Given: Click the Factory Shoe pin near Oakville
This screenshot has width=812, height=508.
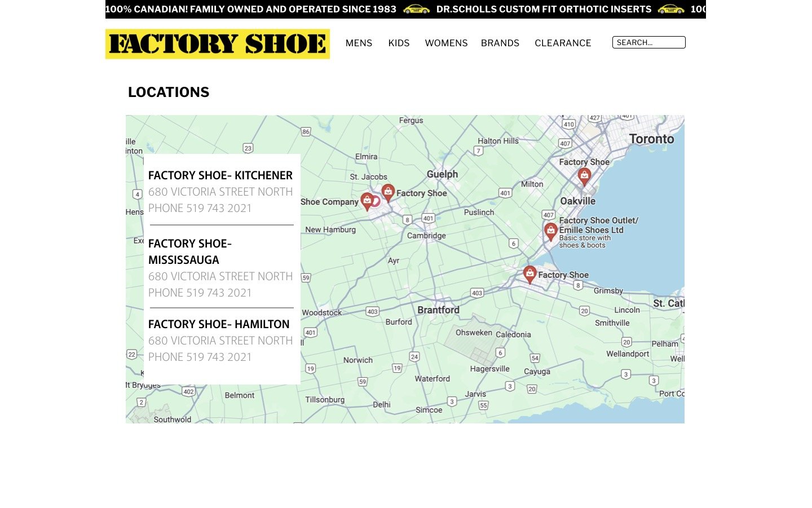Looking at the screenshot, I should (584, 177).
